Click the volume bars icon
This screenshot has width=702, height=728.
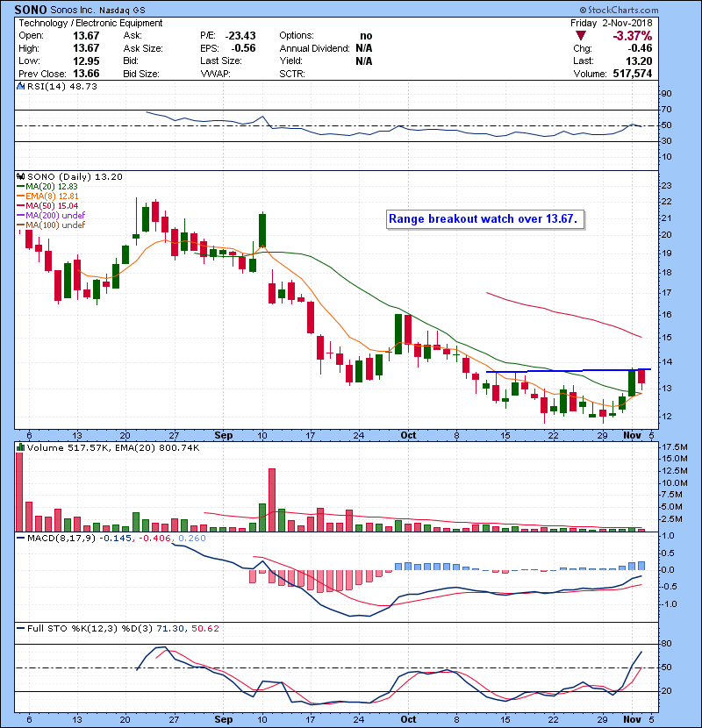(21, 447)
